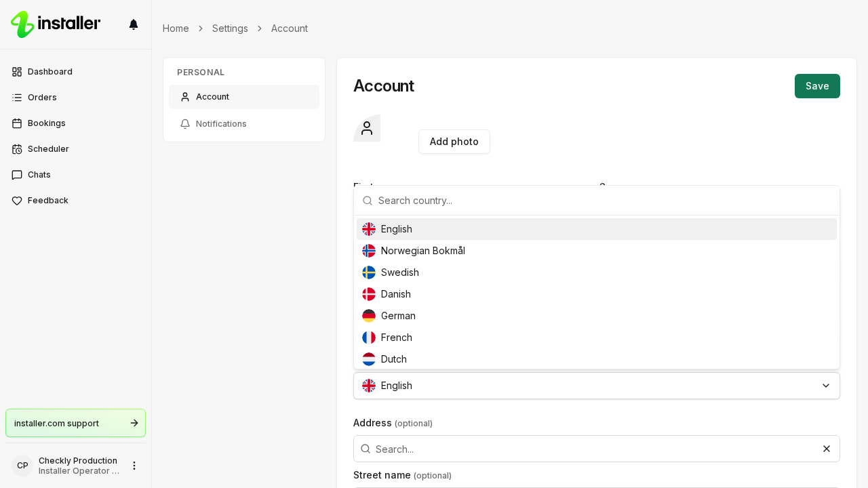Image resolution: width=868 pixels, height=488 pixels.
Task: Select English from the language list
Action: click(x=597, y=229)
